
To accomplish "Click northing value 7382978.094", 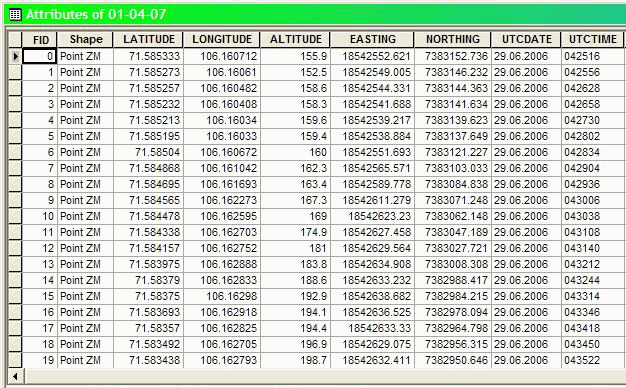I will point(456,312).
